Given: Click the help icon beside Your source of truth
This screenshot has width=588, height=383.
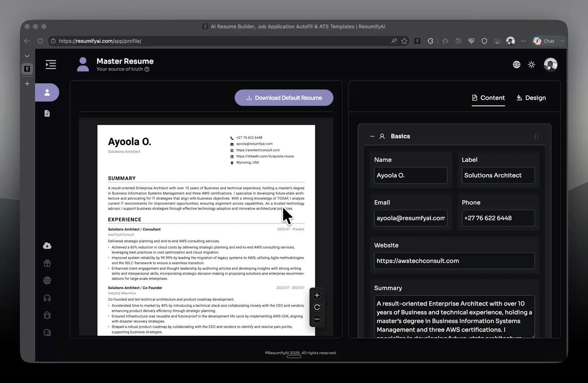Looking at the screenshot, I should [x=147, y=69].
